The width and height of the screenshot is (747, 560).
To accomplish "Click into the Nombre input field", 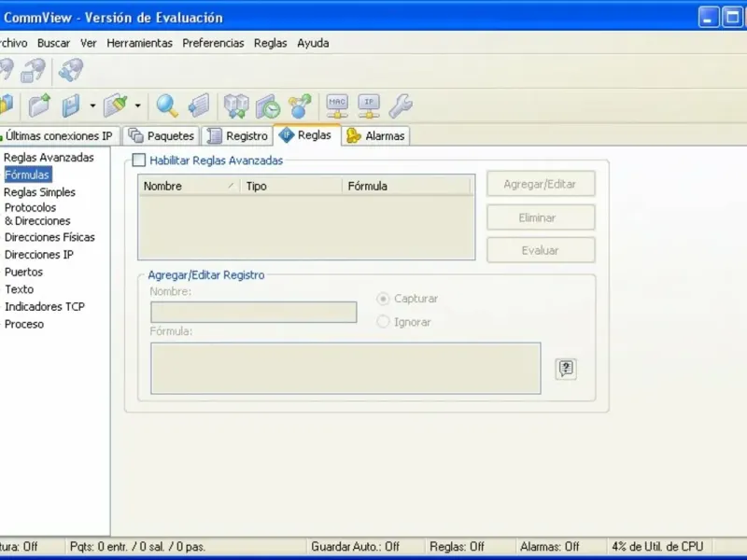I will (x=253, y=312).
